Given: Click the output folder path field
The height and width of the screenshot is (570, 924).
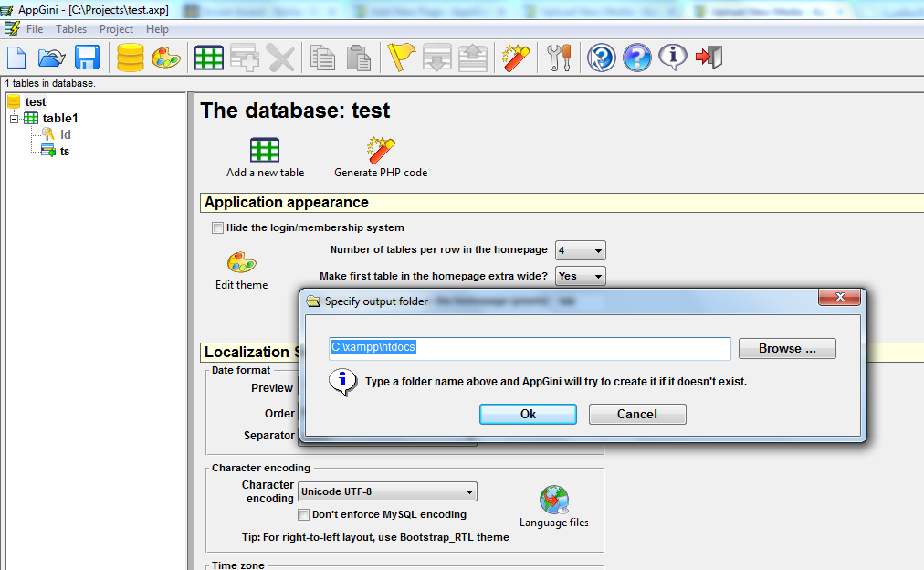Looking at the screenshot, I should tap(530, 348).
